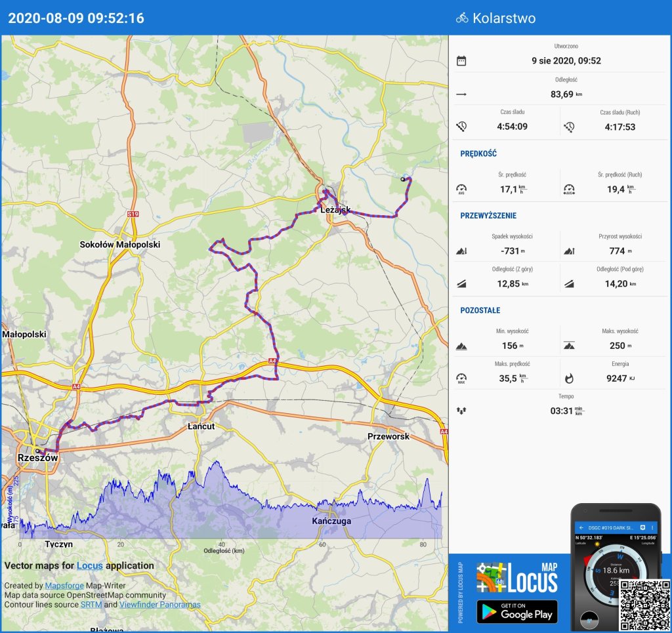Click the elevation gain icon beside 774 m
Image resolution: width=672 pixels, height=633 pixels.
click(x=569, y=251)
